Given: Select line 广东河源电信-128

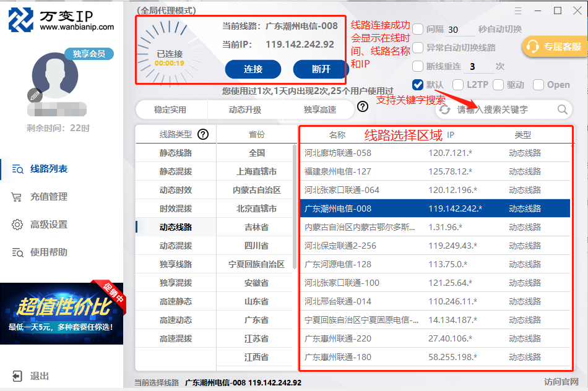Looking at the screenshot, I should [435, 264].
